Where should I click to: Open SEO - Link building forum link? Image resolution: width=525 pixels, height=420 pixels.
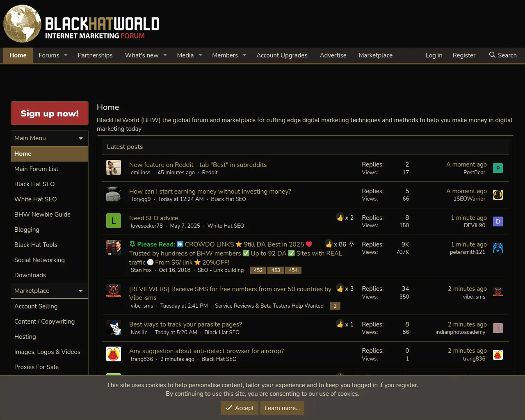[x=221, y=270]
